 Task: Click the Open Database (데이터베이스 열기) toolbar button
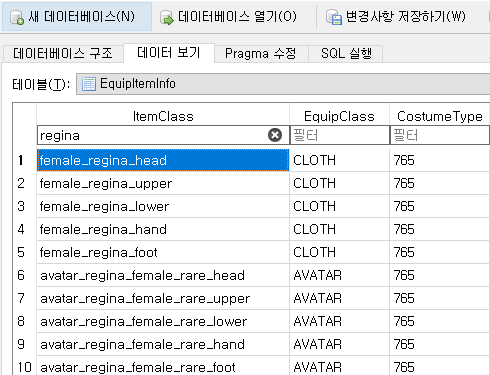coord(228,16)
